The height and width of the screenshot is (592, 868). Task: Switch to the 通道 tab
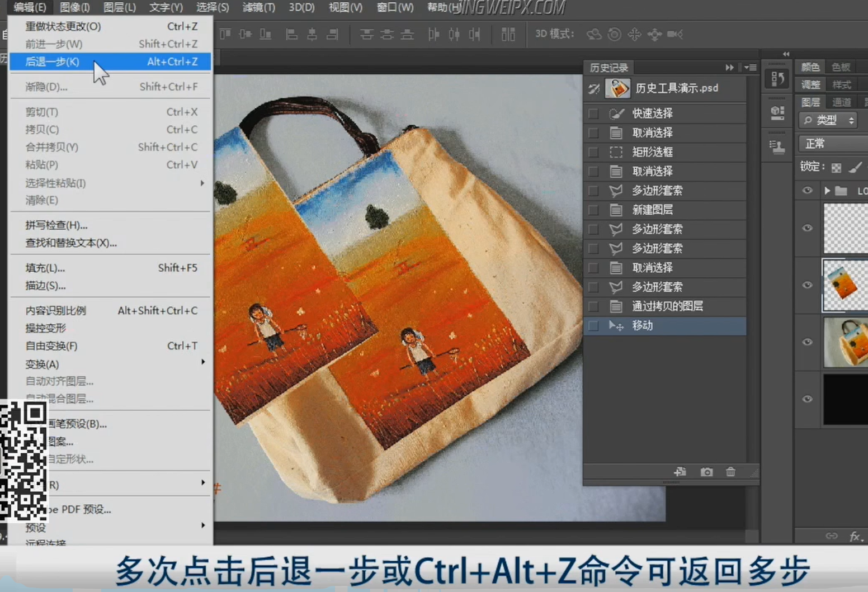(841, 102)
